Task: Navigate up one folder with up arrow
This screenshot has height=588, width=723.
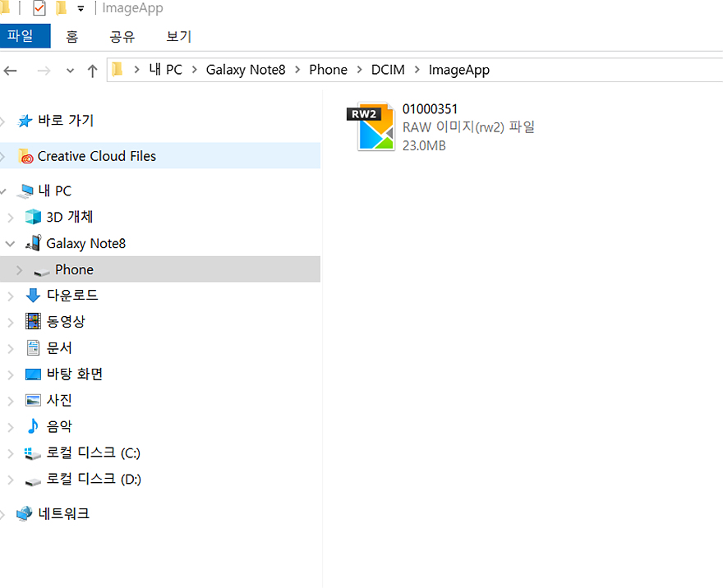Action: point(92,71)
